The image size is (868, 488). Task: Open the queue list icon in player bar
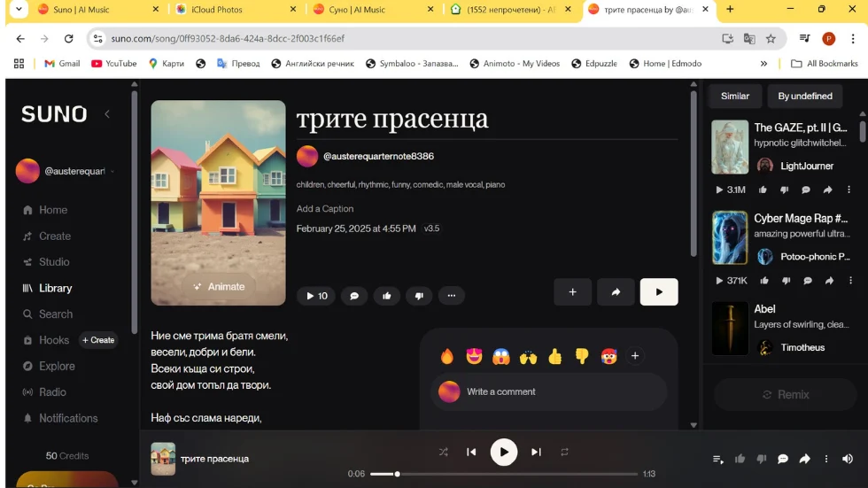point(718,459)
